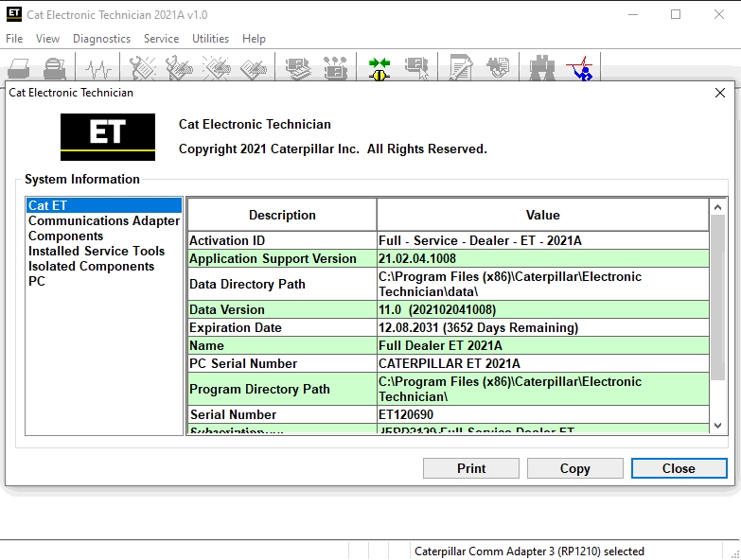The image size is (741, 560).
Task: Click the ET logo image in dialog
Action: click(x=108, y=137)
